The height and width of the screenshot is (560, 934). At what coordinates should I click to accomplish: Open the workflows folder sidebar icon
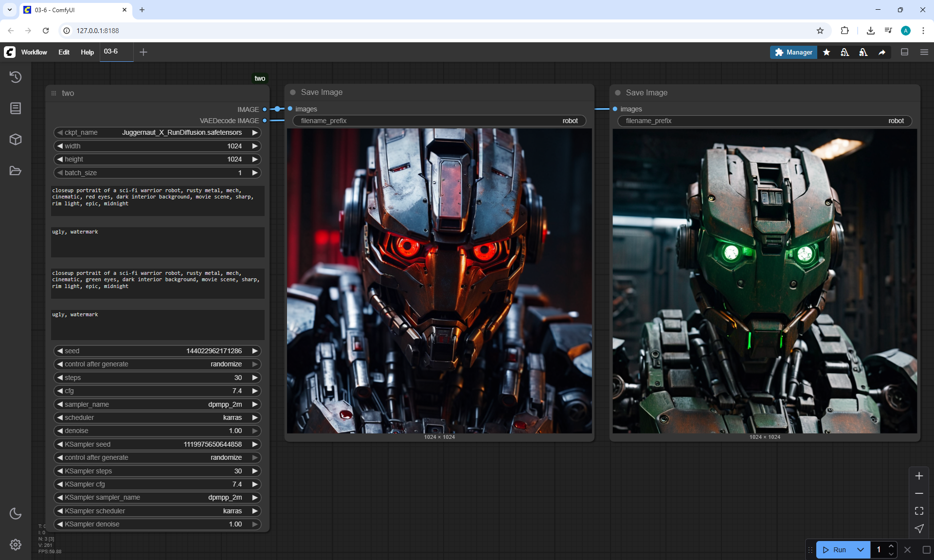coord(16,171)
